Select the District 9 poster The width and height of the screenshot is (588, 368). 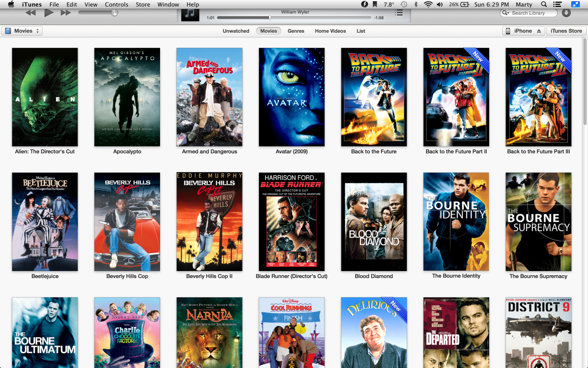click(539, 332)
